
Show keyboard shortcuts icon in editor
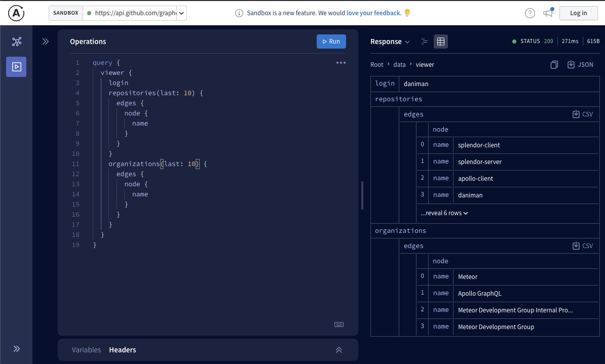[339, 325]
